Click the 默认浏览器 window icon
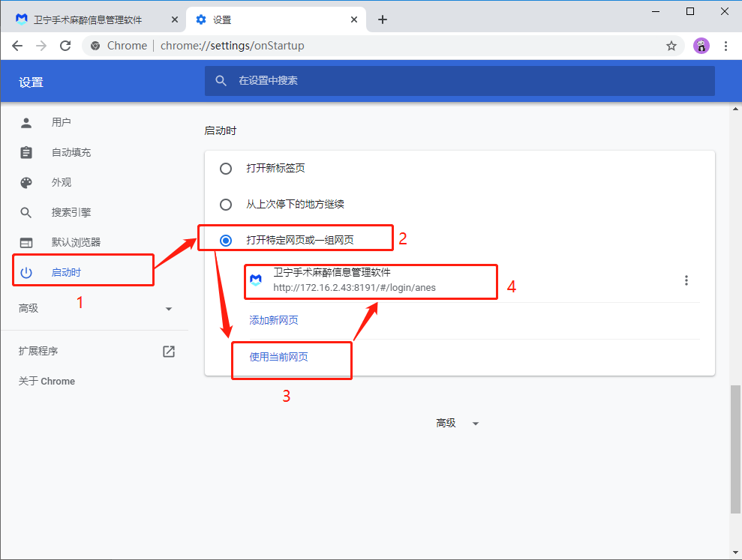This screenshot has height=560, width=742. 26,243
